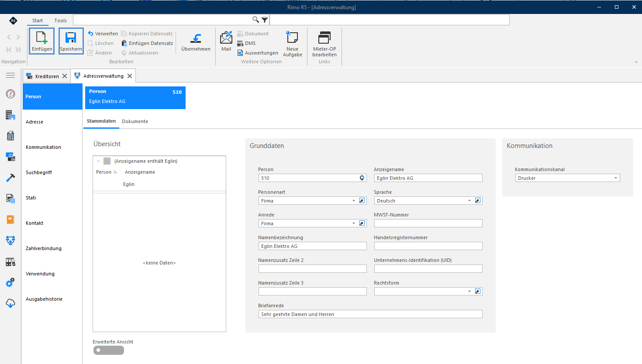This screenshot has width=642, height=364.
Task: Click the Briefanrede text field
Action: click(x=370, y=314)
